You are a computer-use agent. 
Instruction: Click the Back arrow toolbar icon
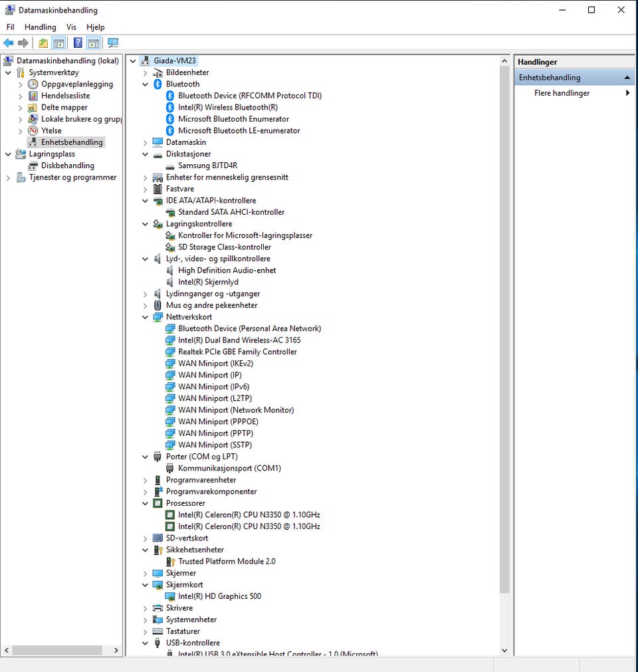point(8,43)
